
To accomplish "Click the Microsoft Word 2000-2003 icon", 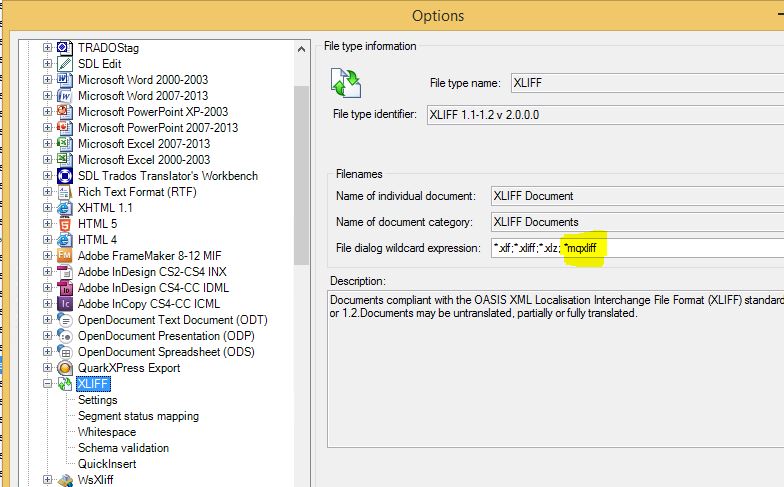I will pyautogui.click(x=64, y=80).
